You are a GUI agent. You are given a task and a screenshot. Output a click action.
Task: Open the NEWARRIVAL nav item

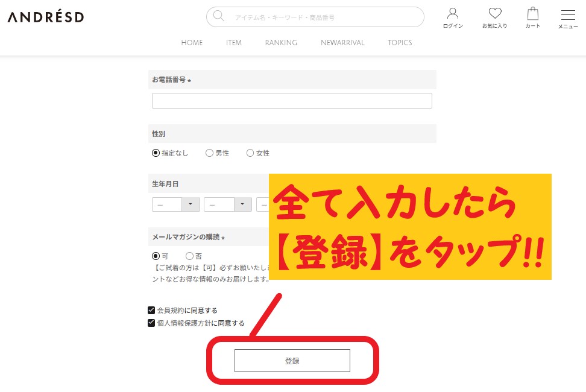point(342,43)
